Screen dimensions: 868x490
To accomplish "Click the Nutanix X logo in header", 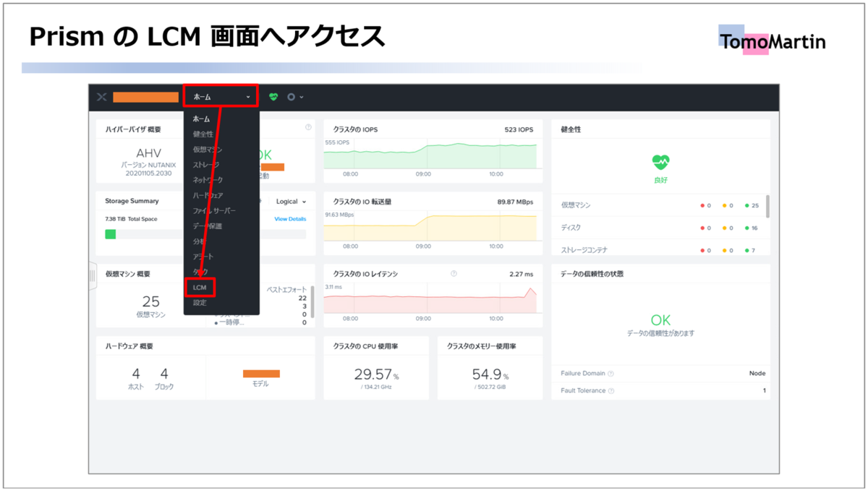I will [x=102, y=97].
